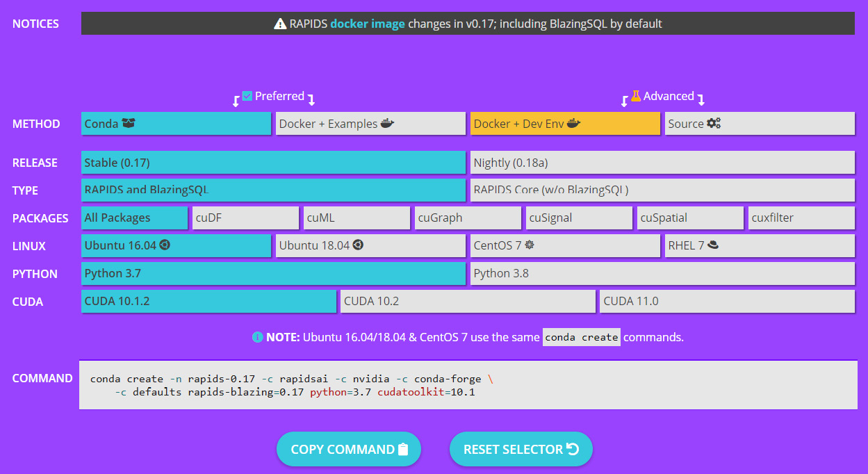Choose RHEL 7 as Linux
Viewport: 868px width, 474px height.
[760, 246]
